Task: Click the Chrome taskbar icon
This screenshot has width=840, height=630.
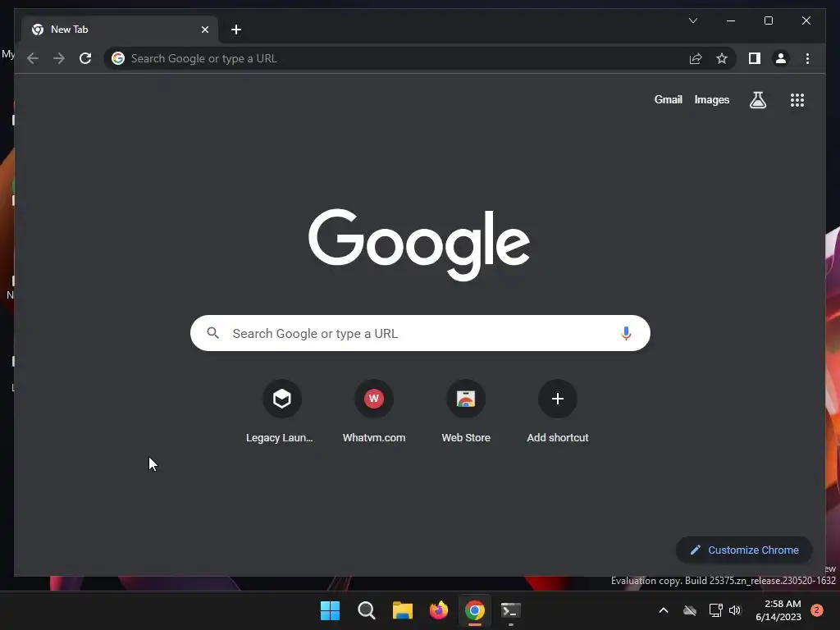Action: tap(475, 610)
